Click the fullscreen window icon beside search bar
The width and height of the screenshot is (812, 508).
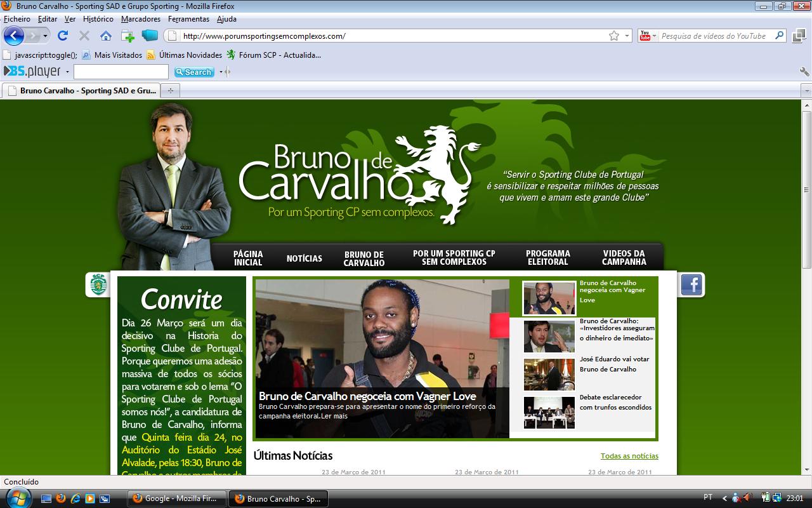tap(799, 36)
